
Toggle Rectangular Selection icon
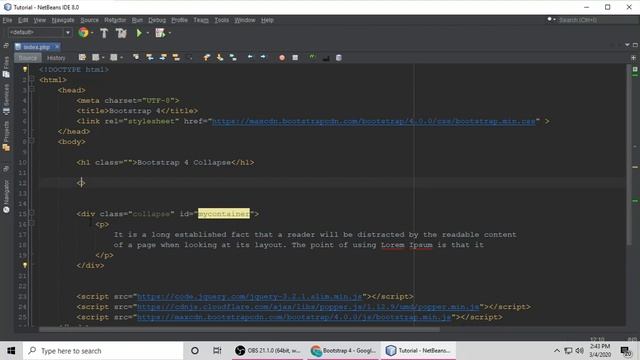click(x=189, y=58)
